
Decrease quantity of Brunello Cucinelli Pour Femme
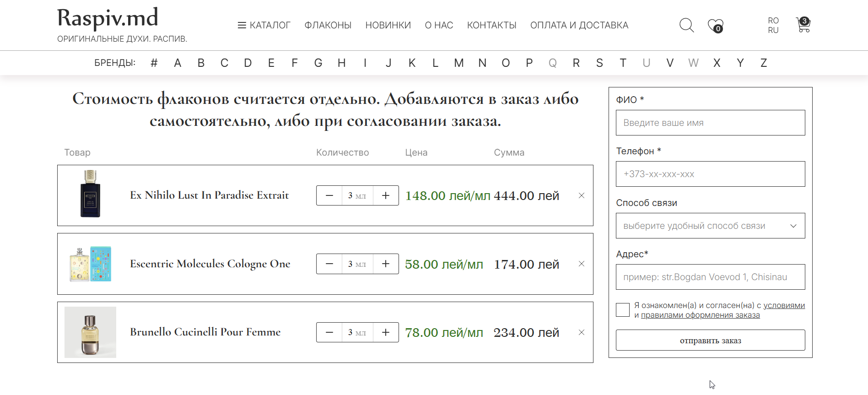point(329,332)
